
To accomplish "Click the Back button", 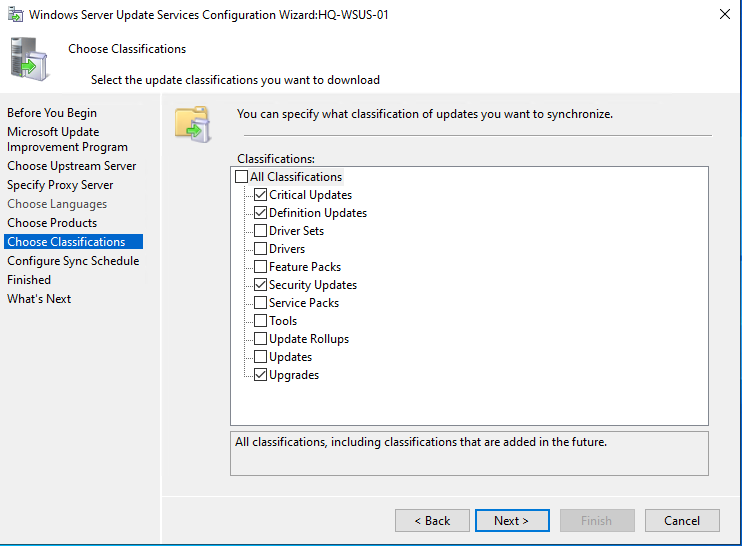I will tap(432, 521).
